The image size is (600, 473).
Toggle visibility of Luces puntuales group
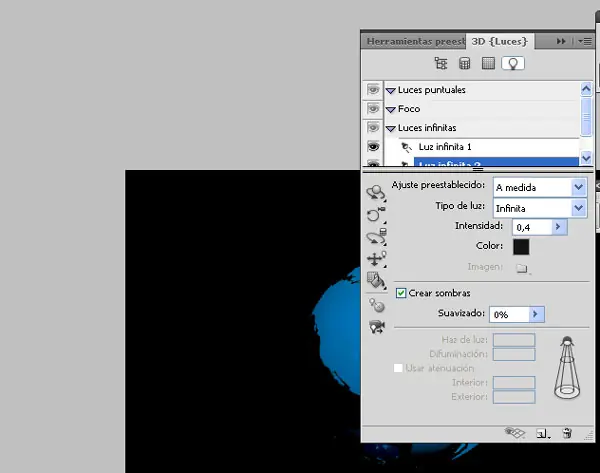pyautogui.click(x=373, y=90)
